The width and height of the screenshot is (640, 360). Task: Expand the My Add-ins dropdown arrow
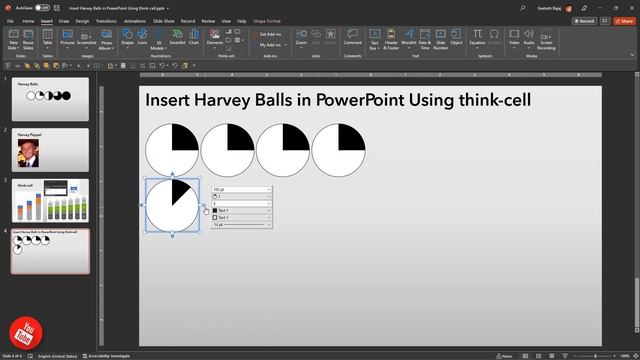click(286, 45)
